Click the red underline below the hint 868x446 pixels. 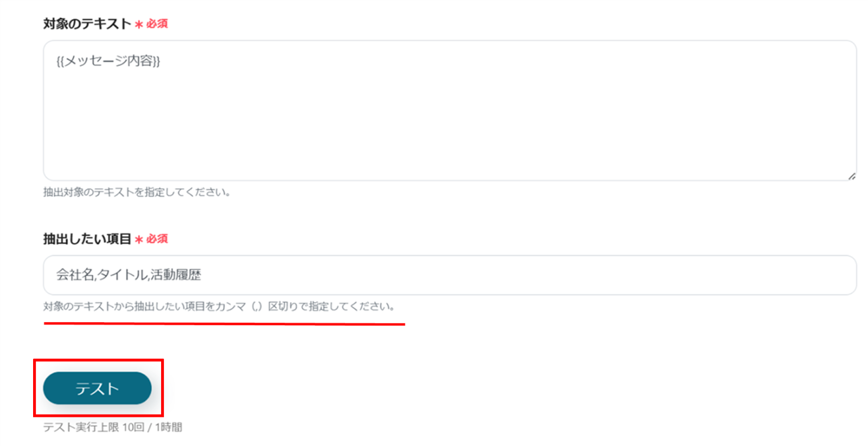pyautogui.click(x=225, y=324)
